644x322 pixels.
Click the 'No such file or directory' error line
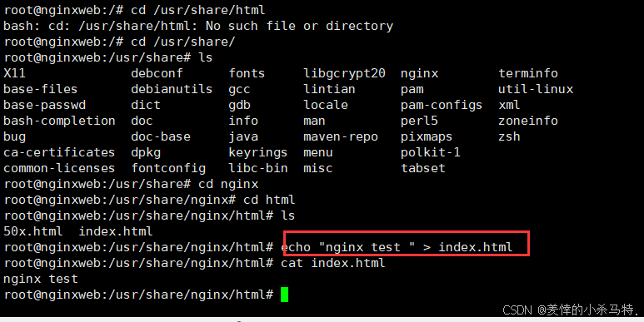click(x=198, y=27)
